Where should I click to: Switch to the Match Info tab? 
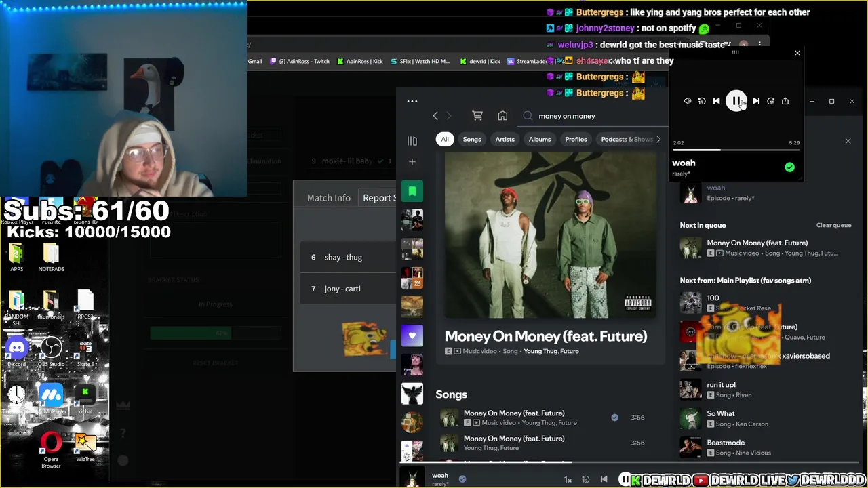coord(329,198)
